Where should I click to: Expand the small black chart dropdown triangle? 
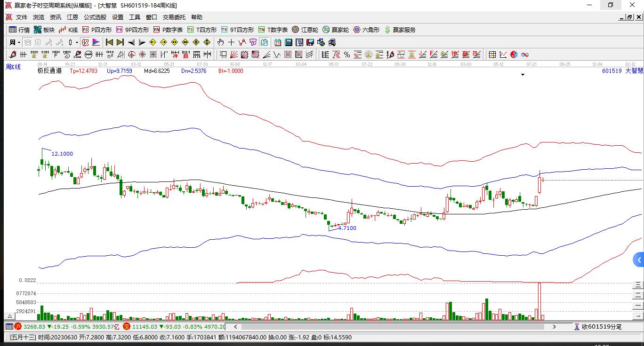coord(523,75)
